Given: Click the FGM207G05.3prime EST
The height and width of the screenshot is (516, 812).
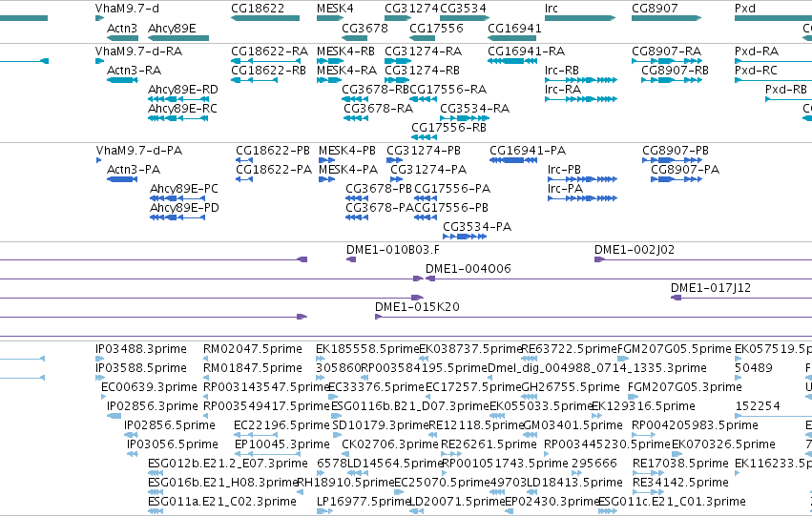Looking at the screenshot, I should point(633,398).
